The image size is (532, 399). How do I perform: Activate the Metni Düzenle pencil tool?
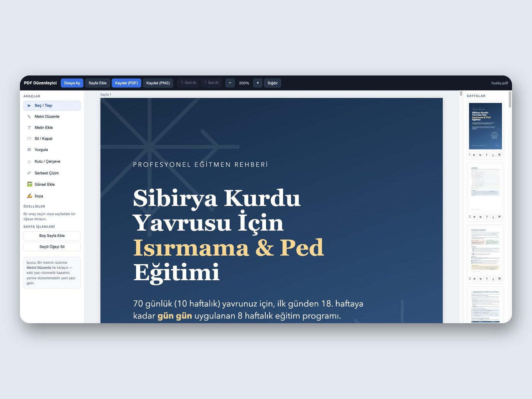[52, 116]
